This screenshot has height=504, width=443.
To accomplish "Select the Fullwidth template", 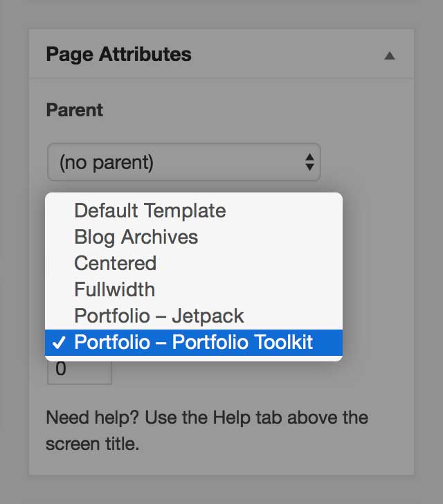I will coord(194,289).
